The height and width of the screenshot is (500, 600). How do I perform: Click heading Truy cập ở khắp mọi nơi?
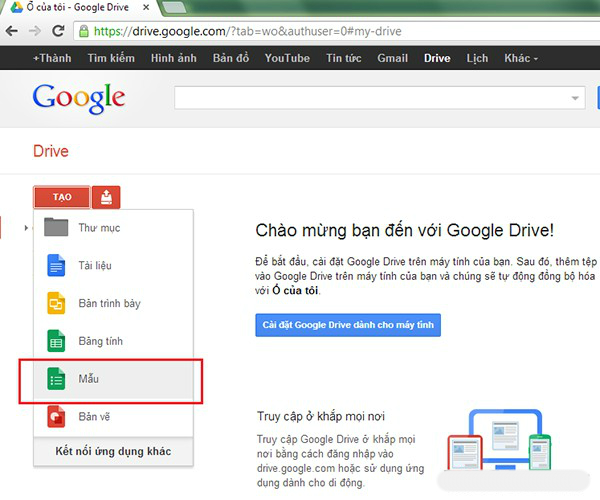321,416
